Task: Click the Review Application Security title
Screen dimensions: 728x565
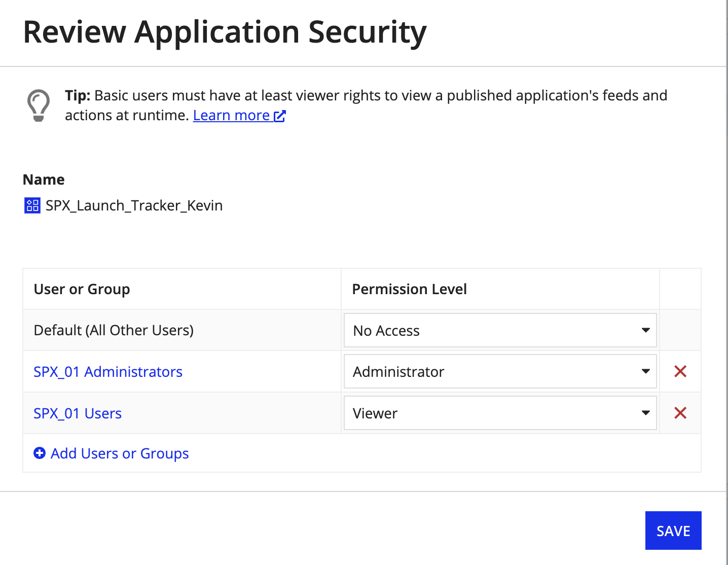Action: coord(225,32)
